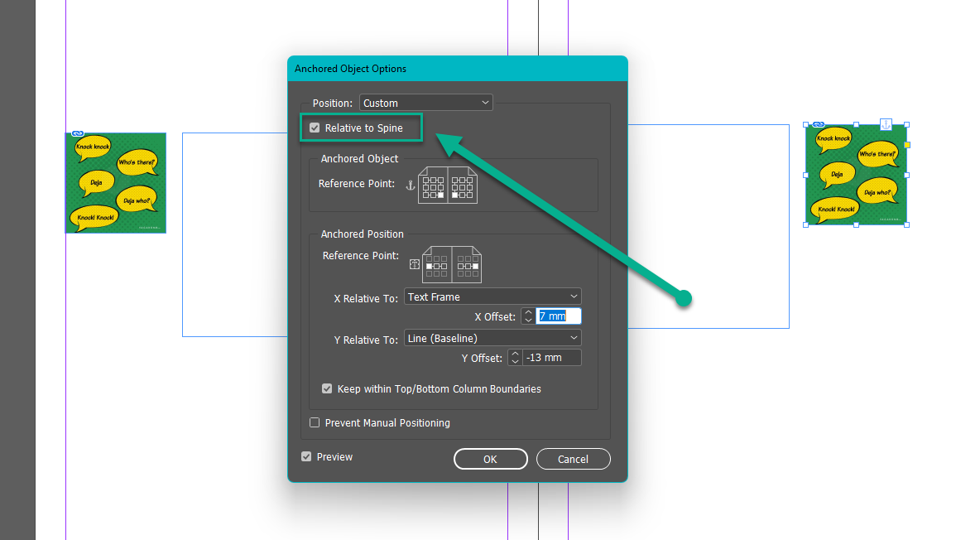
Task: Click the X Offset up stepper arrow
Action: click(x=528, y=312)
